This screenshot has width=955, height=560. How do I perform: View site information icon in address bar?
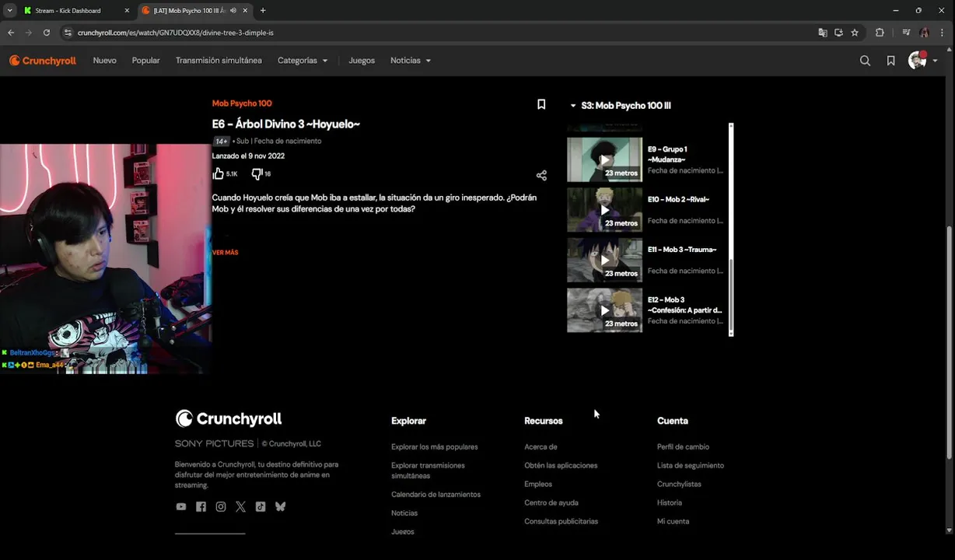click(68, 33)
